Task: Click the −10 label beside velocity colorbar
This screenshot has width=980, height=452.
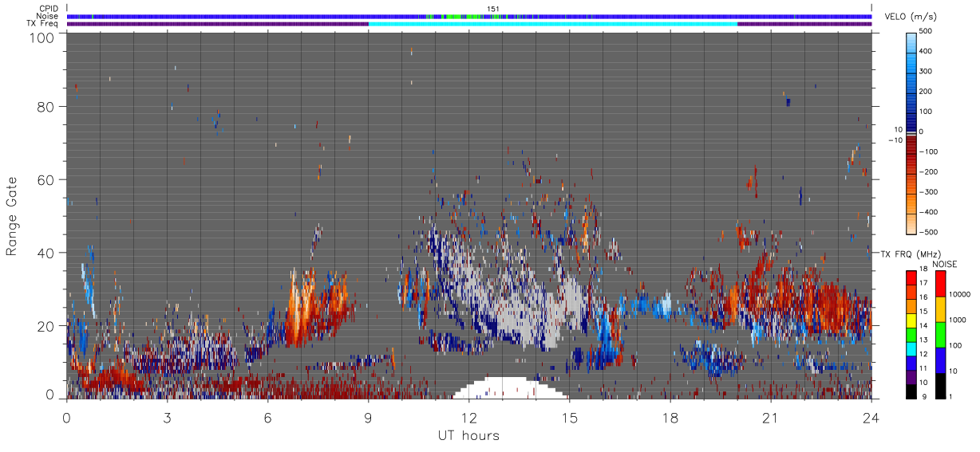Action: click(895, 140)
